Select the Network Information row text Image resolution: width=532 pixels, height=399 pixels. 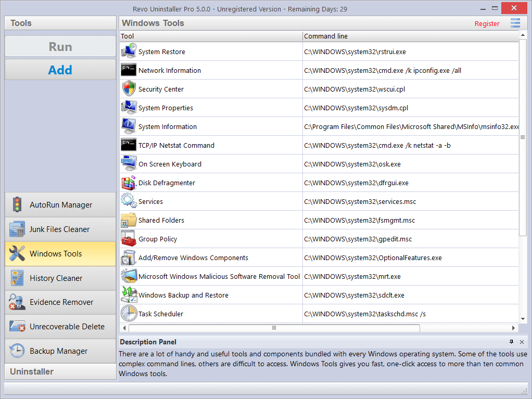click(170, 71)
